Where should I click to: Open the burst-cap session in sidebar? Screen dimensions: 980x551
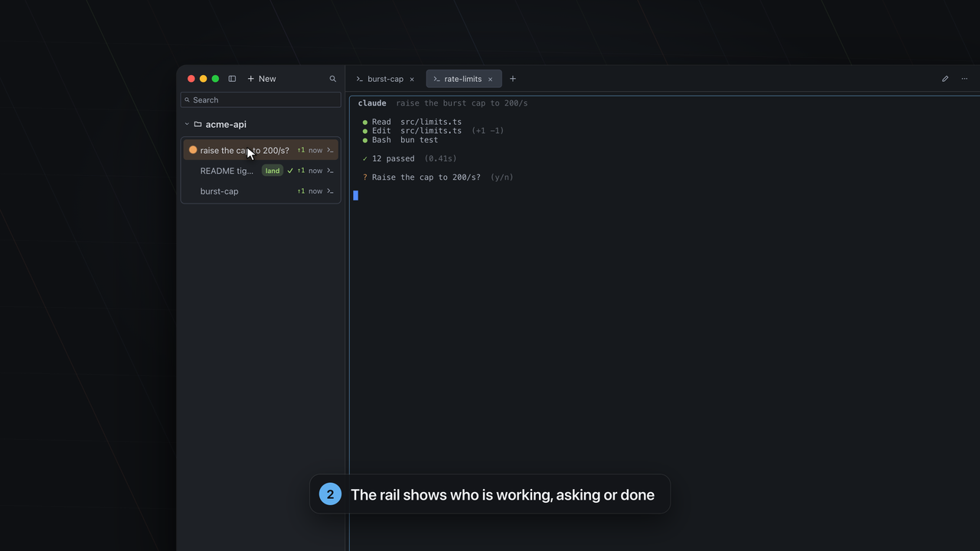pos(261,191)
